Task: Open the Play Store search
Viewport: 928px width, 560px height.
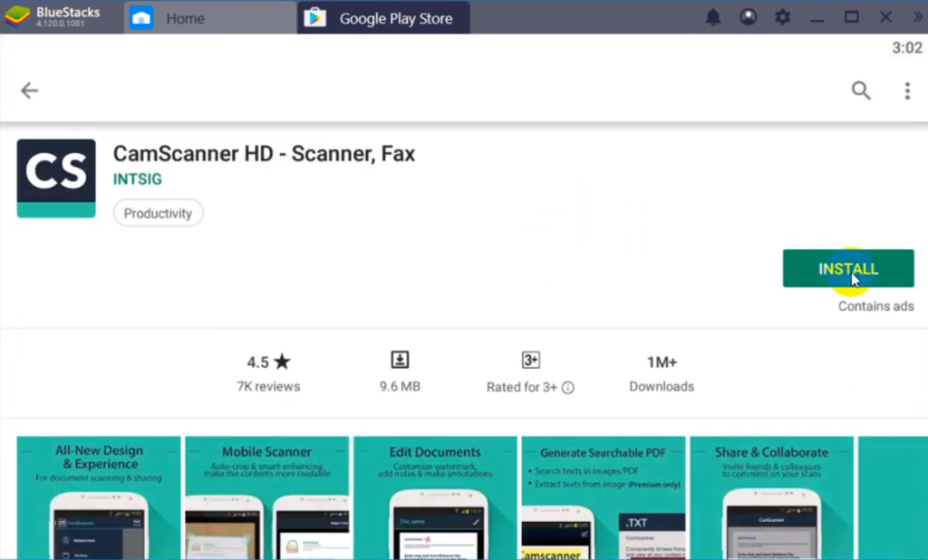Action: click(x=861, y=91)
